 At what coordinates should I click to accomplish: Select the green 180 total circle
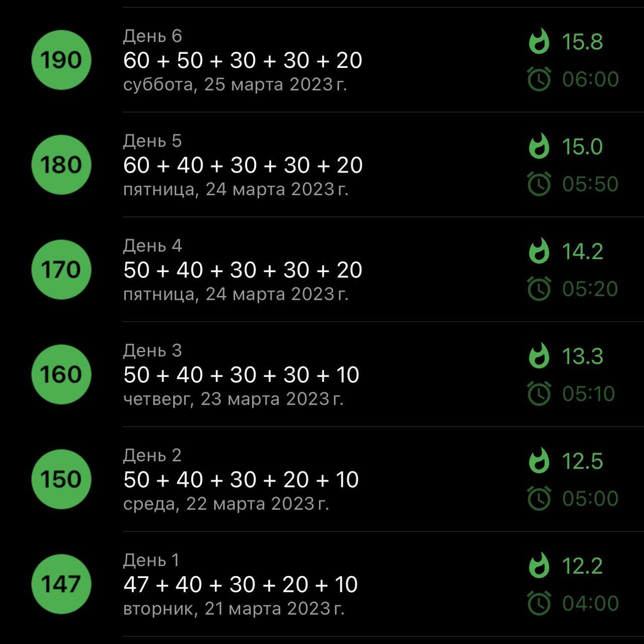pos(61,165)
